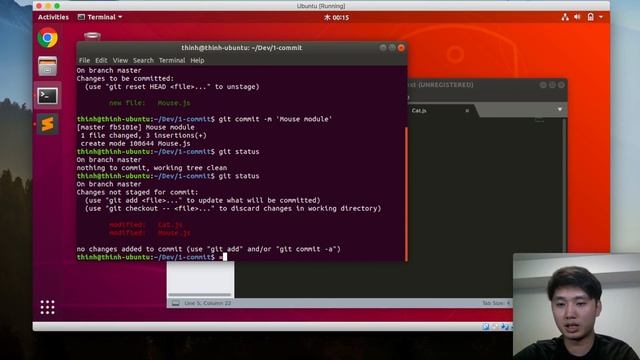Click the network status icon
The height and width of the screenshot is (360, 640).
tap(565, 17)
